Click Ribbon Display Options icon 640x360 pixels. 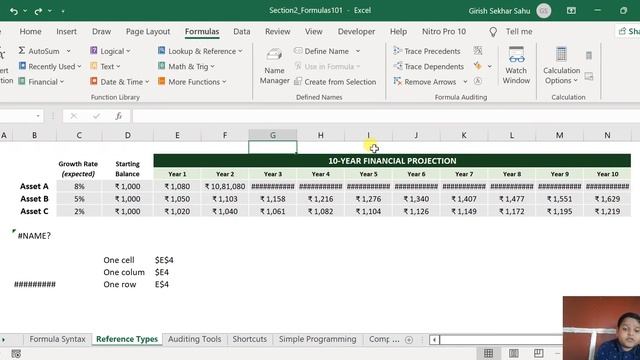tap(571, 11)
